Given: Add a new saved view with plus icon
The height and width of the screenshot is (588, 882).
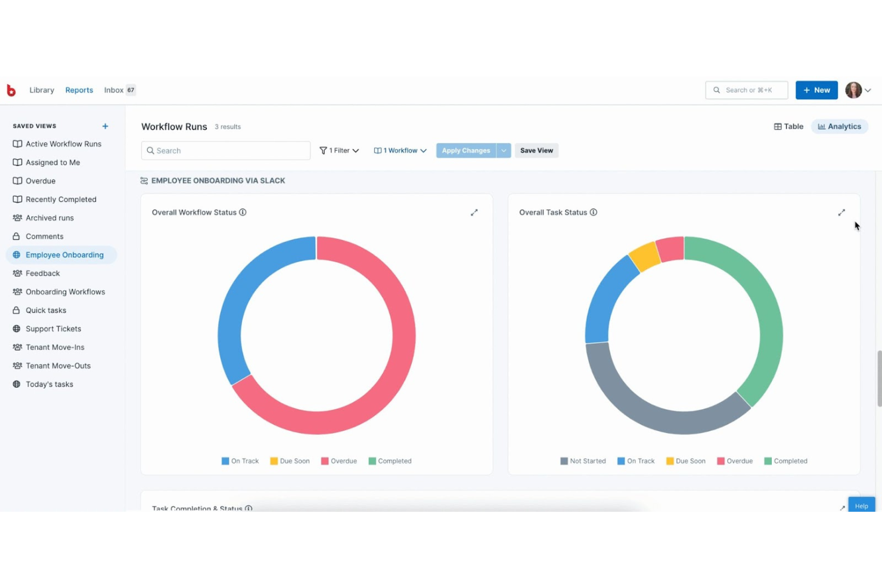Looking at the screenshot, I should pos(105,126).
